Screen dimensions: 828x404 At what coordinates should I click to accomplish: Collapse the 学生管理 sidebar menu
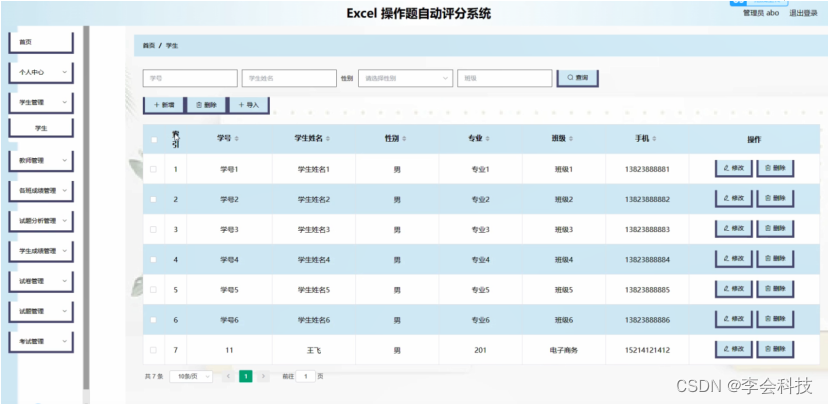click(x=41, y=103)
